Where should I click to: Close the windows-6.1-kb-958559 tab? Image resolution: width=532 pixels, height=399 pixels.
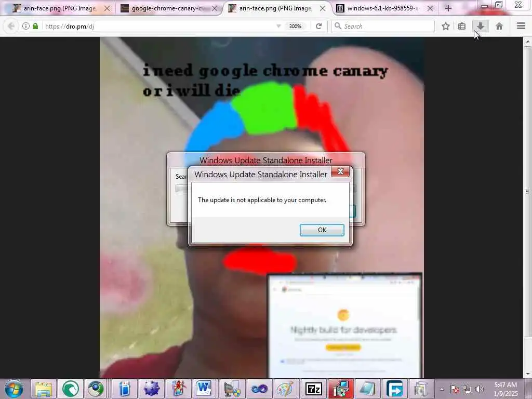(430, 8)
